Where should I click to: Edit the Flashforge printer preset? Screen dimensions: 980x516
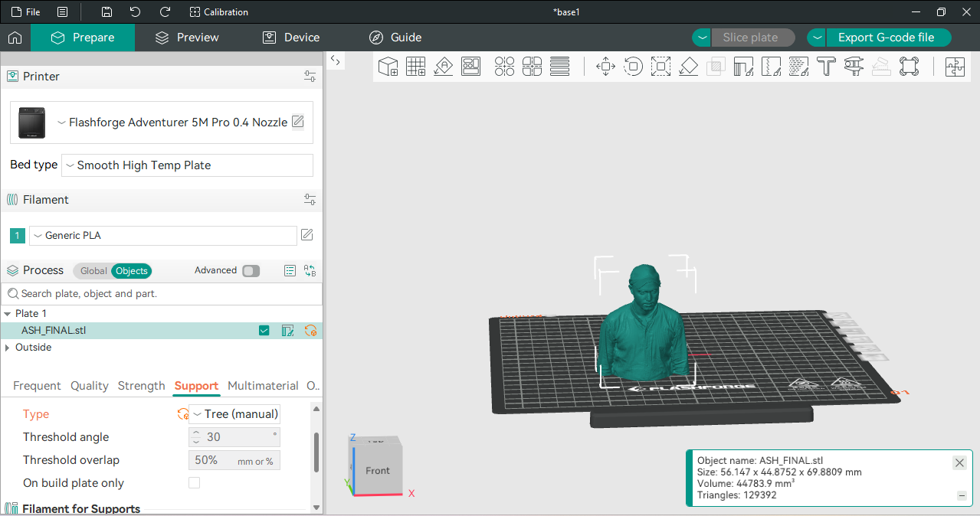coord(298,122)
